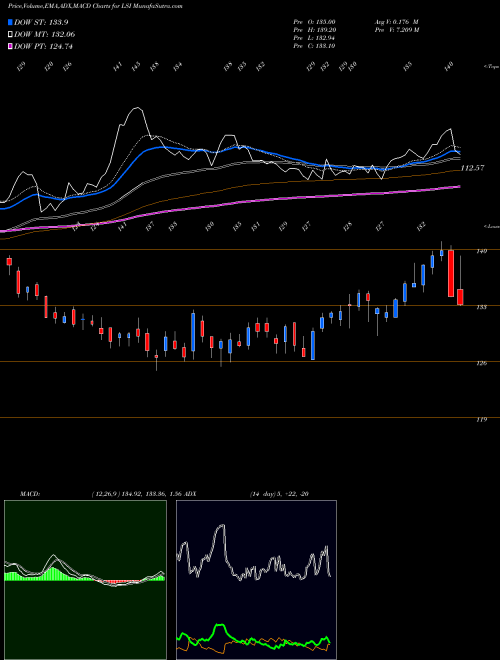
Task: Open the green MACD histogram panel
Action: pos(85,580)
